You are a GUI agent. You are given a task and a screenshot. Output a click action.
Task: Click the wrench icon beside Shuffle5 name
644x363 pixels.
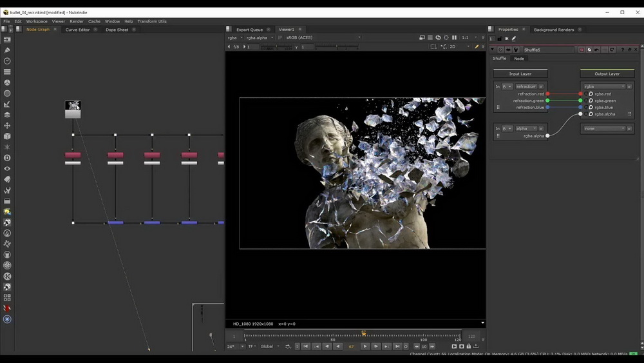(x=516, y=50)
